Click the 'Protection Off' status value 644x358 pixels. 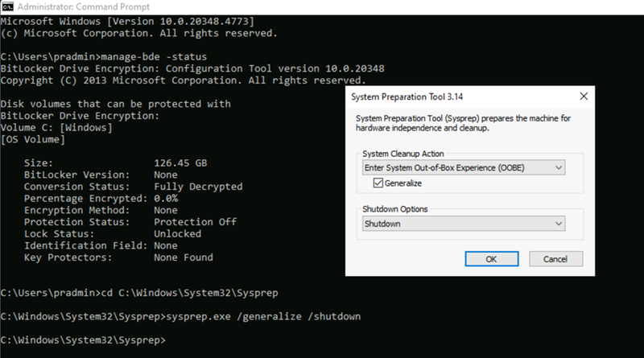195,222
